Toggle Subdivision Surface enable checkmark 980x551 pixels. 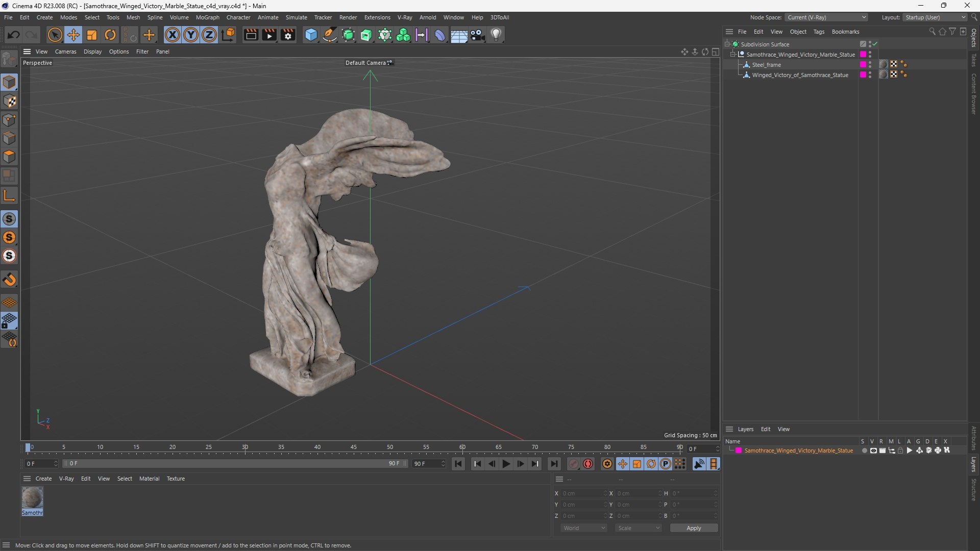875,44
